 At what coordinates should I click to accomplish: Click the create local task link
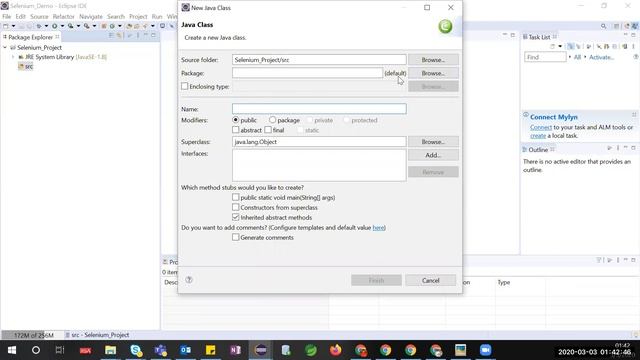click(538, 136)
